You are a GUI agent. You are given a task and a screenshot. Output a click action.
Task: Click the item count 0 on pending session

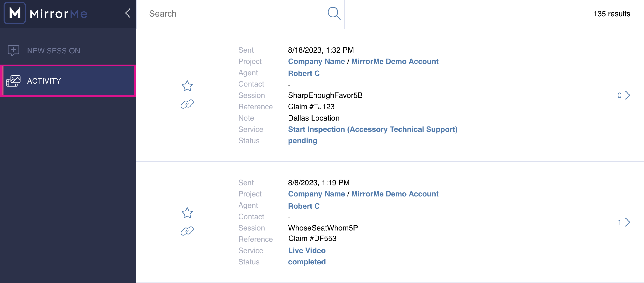coord(619,96)
